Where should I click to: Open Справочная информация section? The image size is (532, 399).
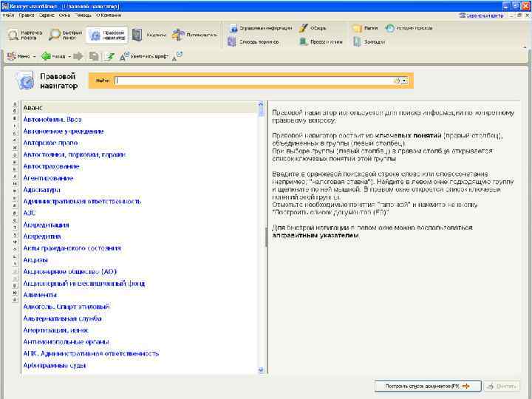tap(261, 28)
